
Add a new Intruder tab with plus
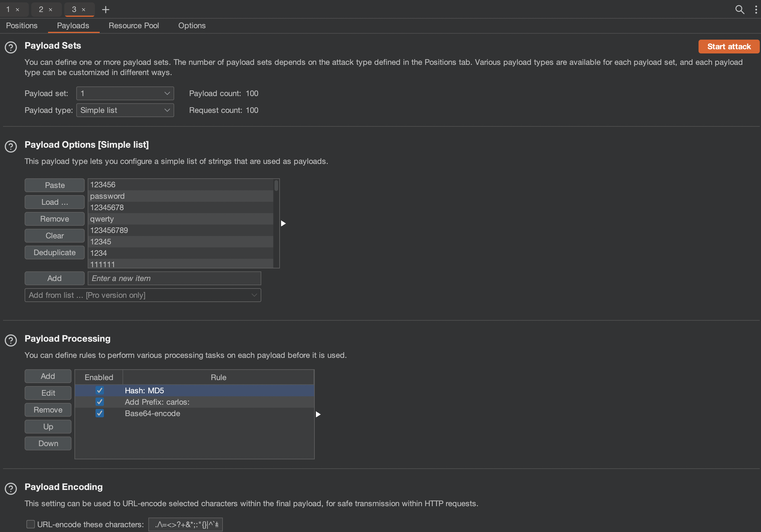tap(105, 10)
